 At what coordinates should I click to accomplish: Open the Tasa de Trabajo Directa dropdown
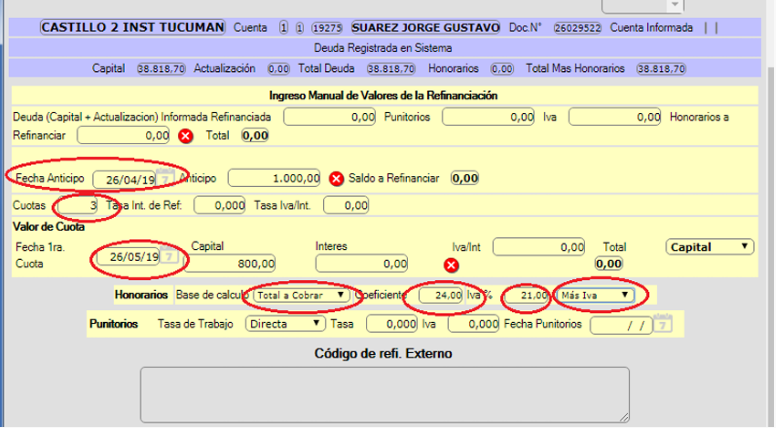coord(287,324)
